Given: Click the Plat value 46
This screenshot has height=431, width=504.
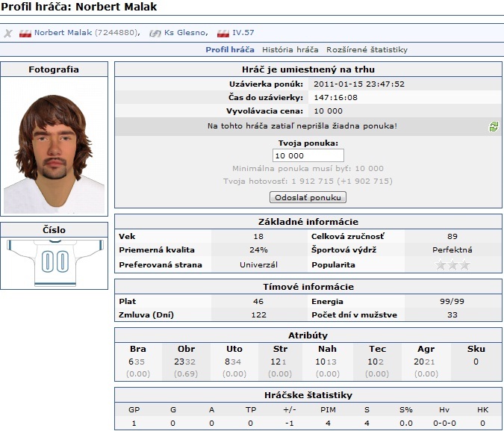Looking at the screenshot, I should [x=258, y=301].
